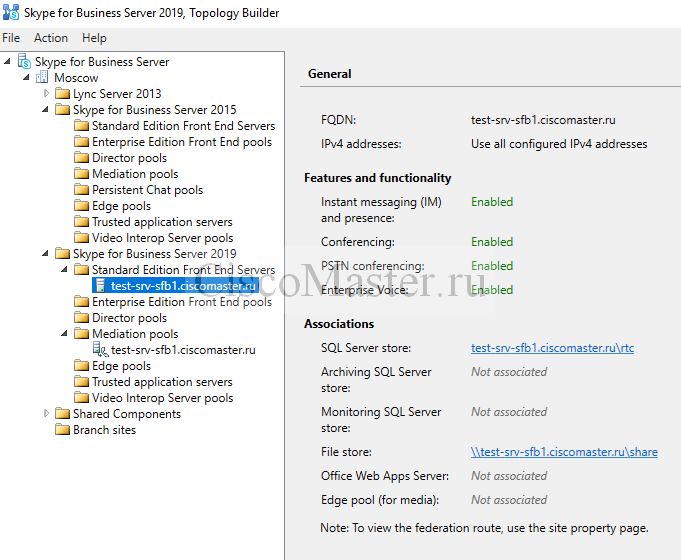Open the Action menu
This screenshot has width=681, height=560.
coord(51,38)
